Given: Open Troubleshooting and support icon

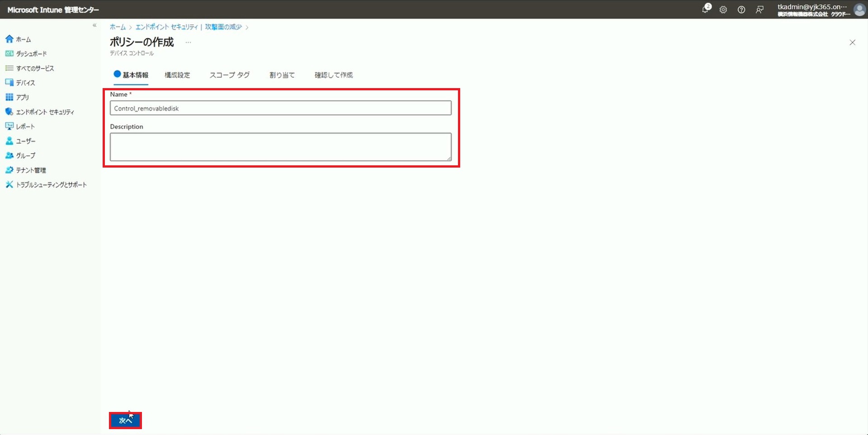Looking at the screenshot, I should [x=9, y=185].
